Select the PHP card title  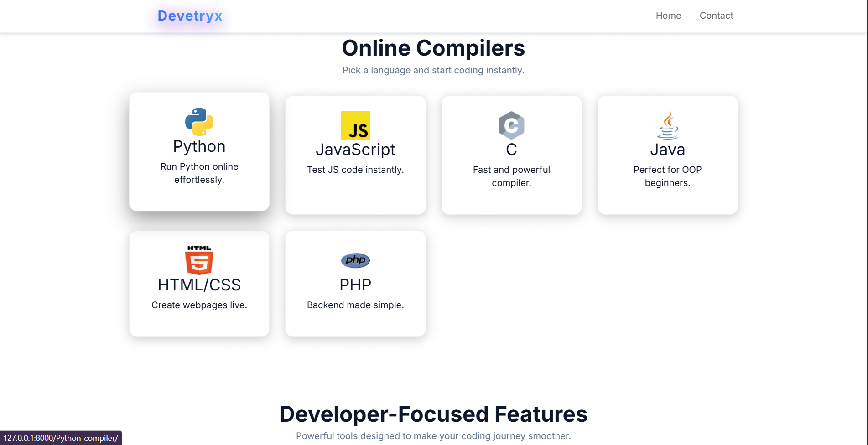coord(355,285)
